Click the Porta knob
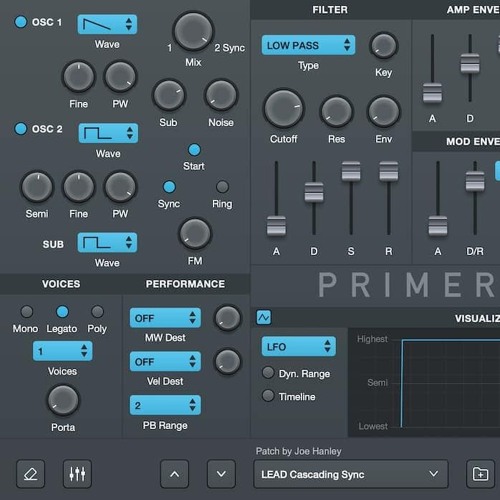This screenshot has width=500, height=500. (x=63, y=400)
